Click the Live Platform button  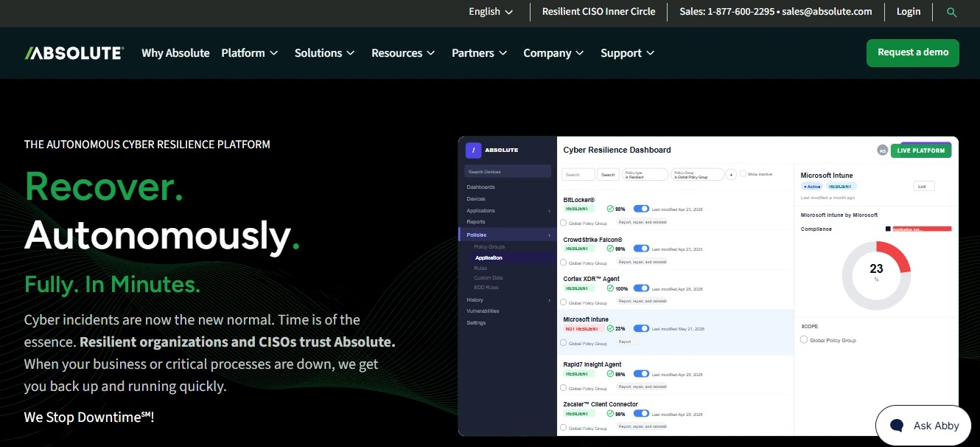pos(921,150)
